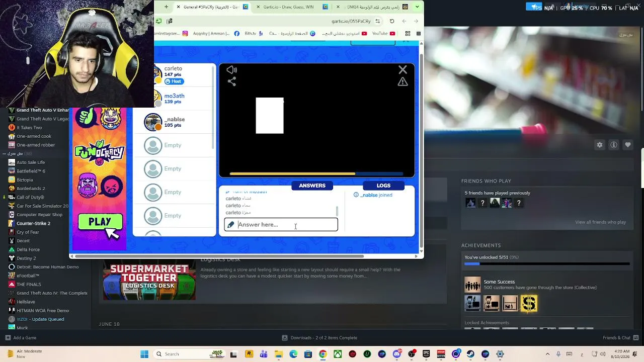Click the Steam achievements progress bar

click(x=547, y=263)
